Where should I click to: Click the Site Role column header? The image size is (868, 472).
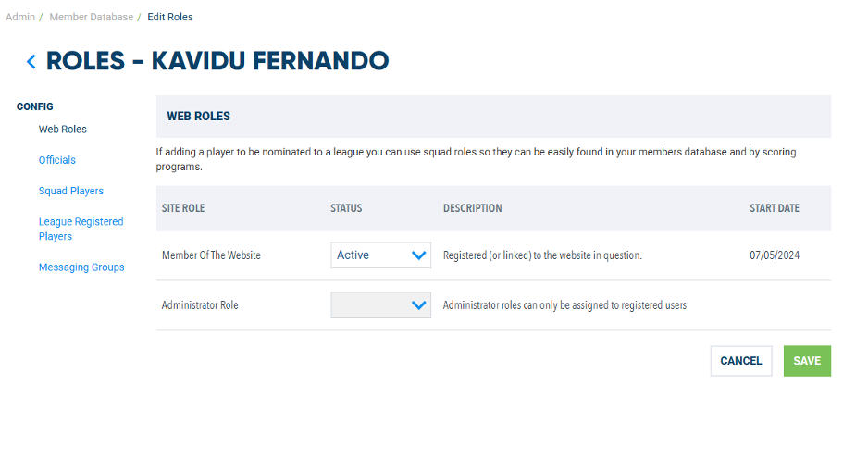(x=183, y=208)
